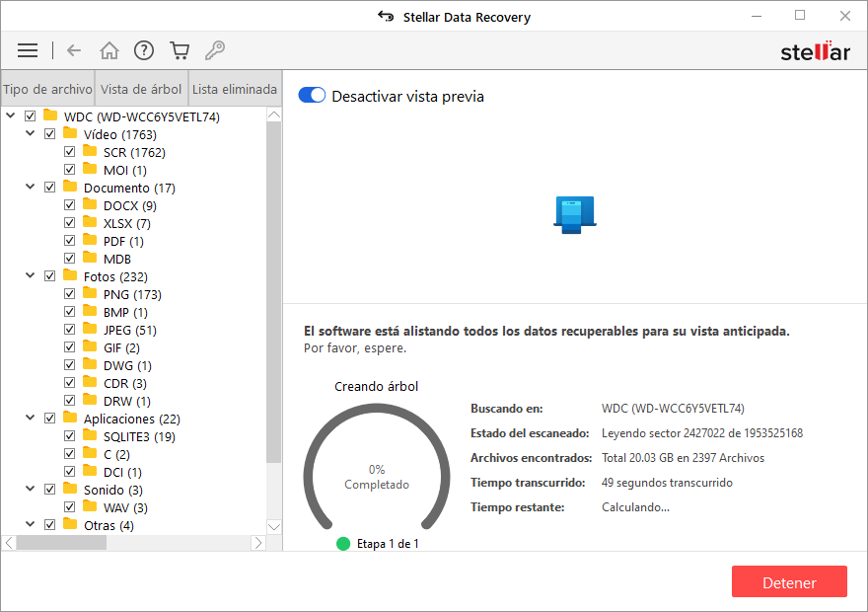Uncheck the DCI (1) checkbox
This screenshot has height=612, width=868.
(69, 471)
